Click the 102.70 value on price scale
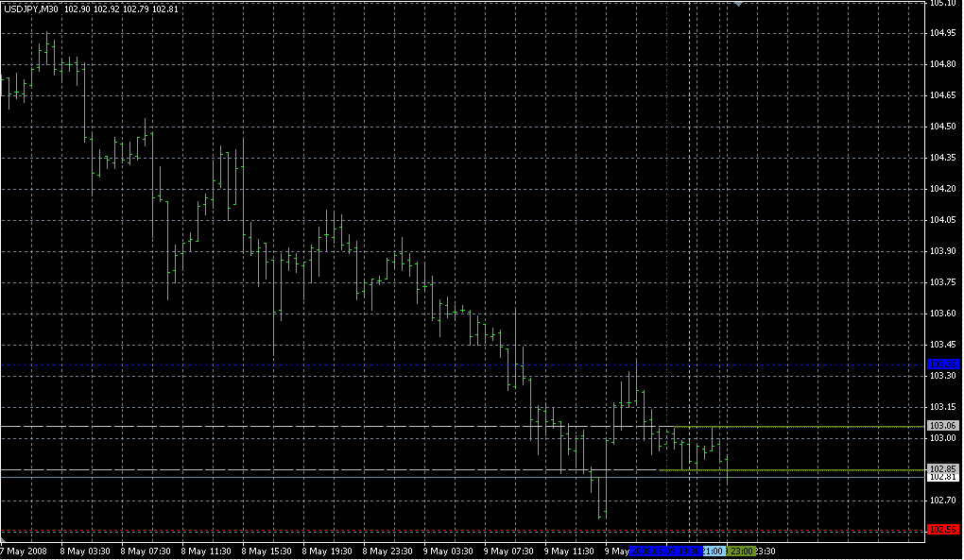The height and width of the screenshot is (560, 964). [x=942, y=501]
